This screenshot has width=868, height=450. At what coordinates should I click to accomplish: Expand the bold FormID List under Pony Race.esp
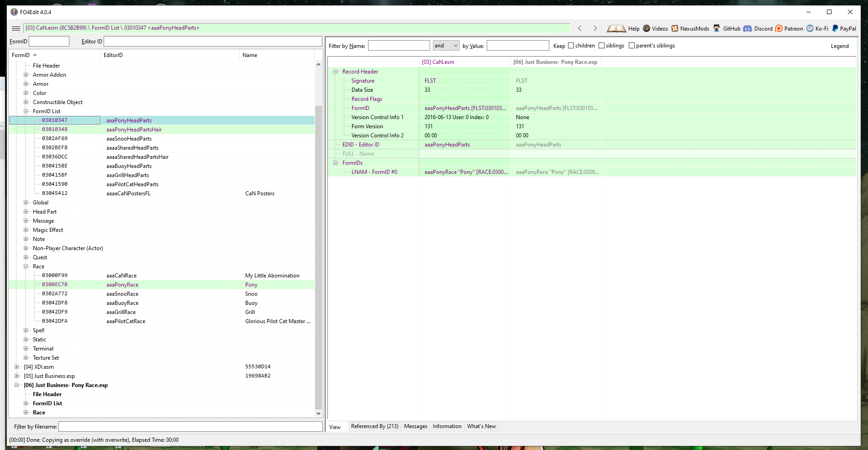[26, 403]
